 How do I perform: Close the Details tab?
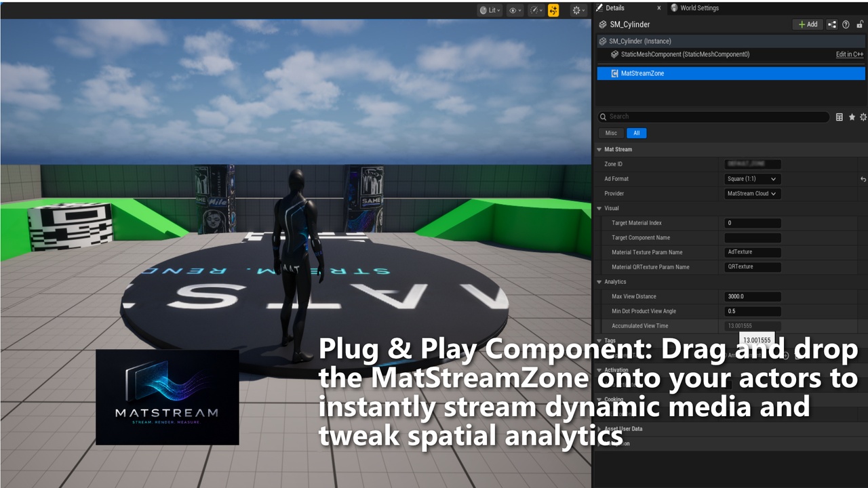click(658, 8)
